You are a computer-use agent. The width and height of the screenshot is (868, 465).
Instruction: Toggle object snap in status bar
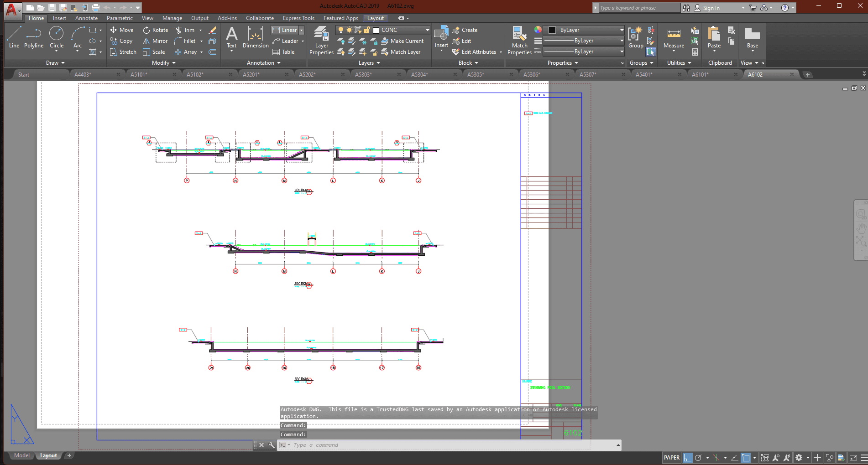(746, 458)
